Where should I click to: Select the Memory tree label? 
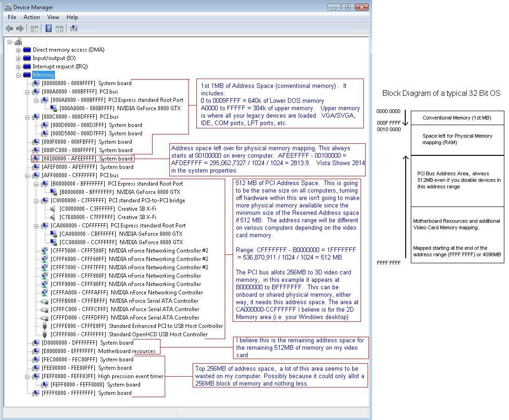pos(43,75)
